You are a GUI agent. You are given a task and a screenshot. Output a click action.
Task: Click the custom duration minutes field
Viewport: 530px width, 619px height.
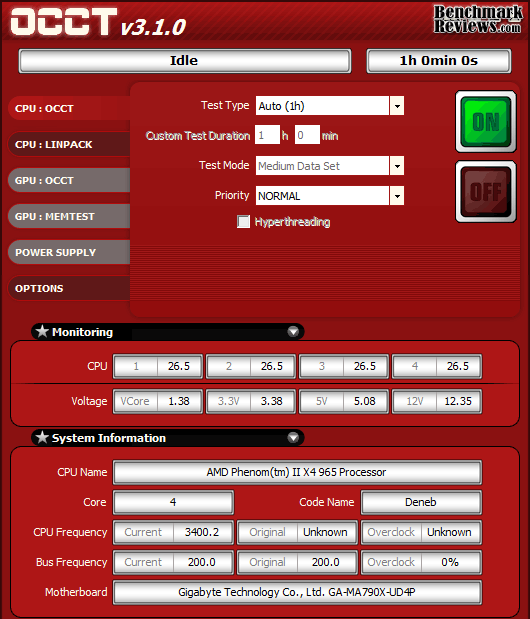pos(307,135)
